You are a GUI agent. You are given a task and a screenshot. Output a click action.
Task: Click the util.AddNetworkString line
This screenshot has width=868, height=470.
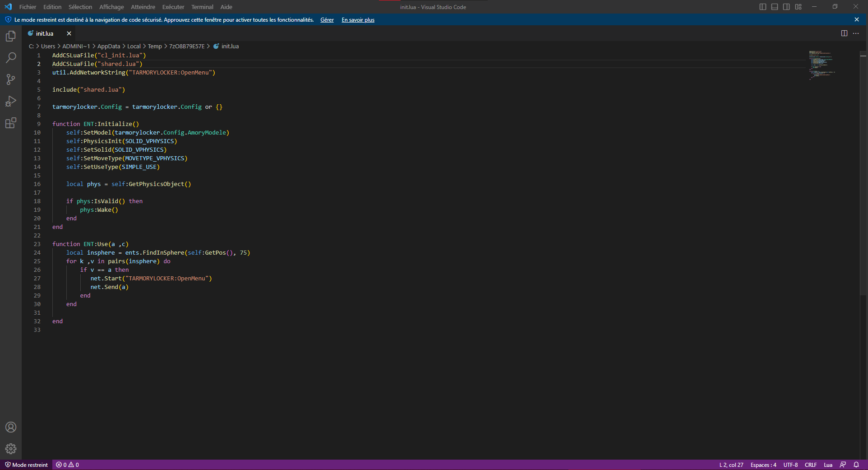(134, 72)
